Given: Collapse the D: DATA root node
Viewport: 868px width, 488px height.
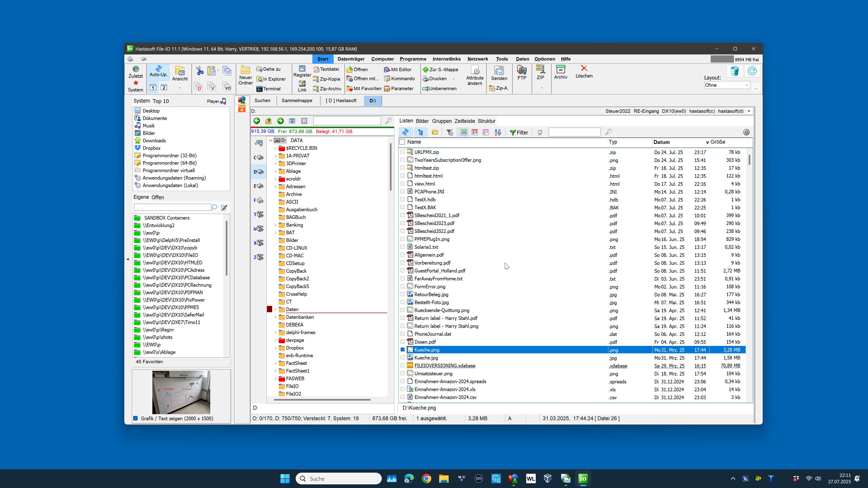Looking at the screenshot, I should click(x=271, y=141).
